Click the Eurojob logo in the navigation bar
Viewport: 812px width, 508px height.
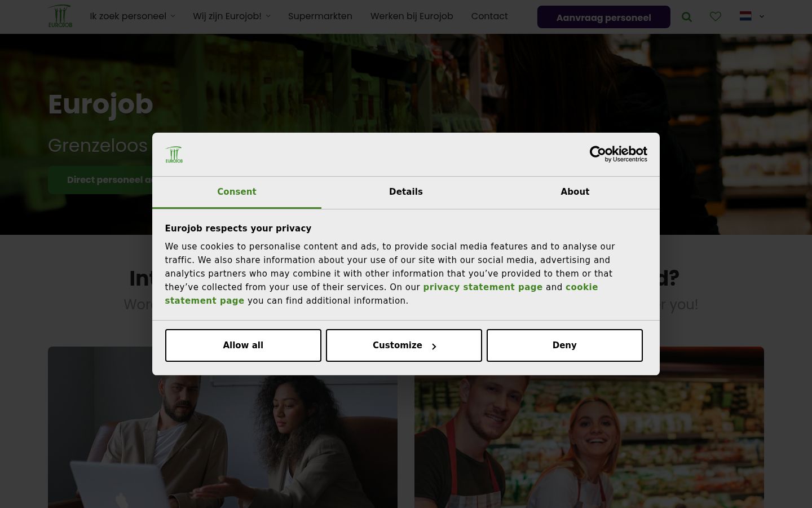pyautogui.click(x=60, y=16)
